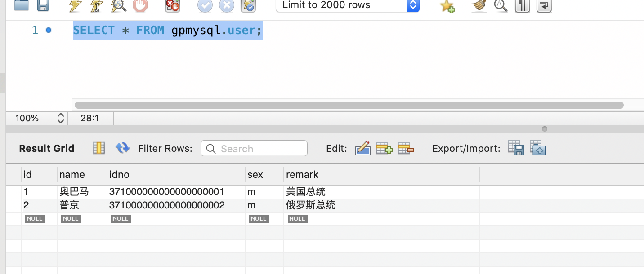Click the Result Grid label

point(47,149)
